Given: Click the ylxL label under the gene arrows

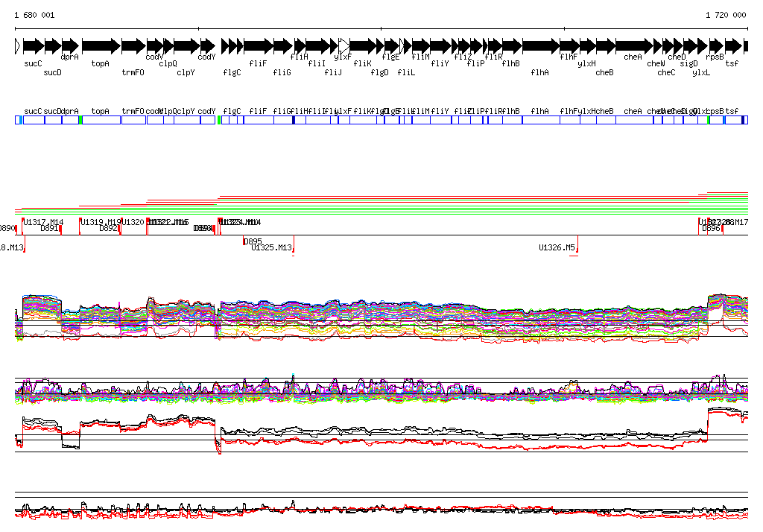Looking at the screenshot, I should [x=701, y=72].
